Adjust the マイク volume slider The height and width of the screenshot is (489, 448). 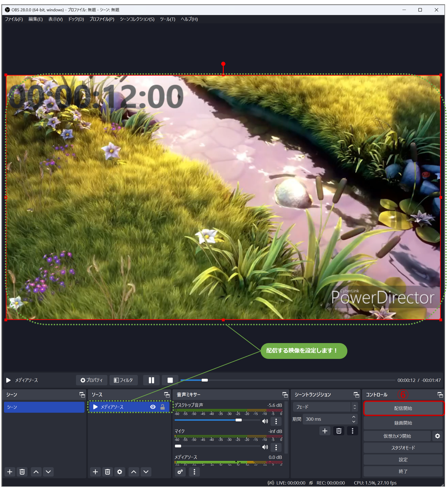pos(217,446)
